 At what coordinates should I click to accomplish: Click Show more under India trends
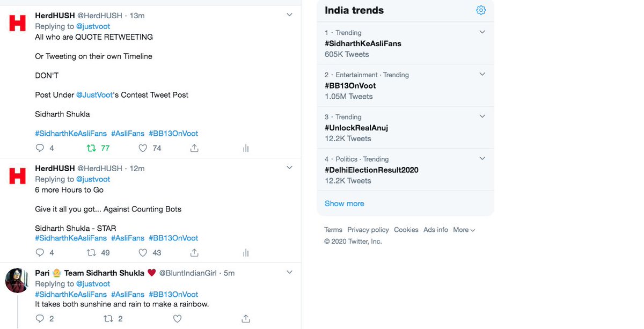[x=345, y=203]
